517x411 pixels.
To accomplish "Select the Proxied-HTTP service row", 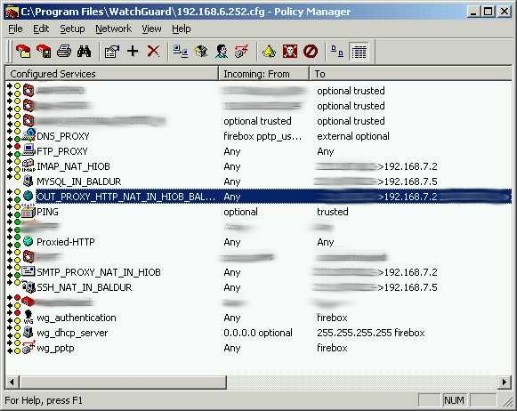I will (259, 242).
